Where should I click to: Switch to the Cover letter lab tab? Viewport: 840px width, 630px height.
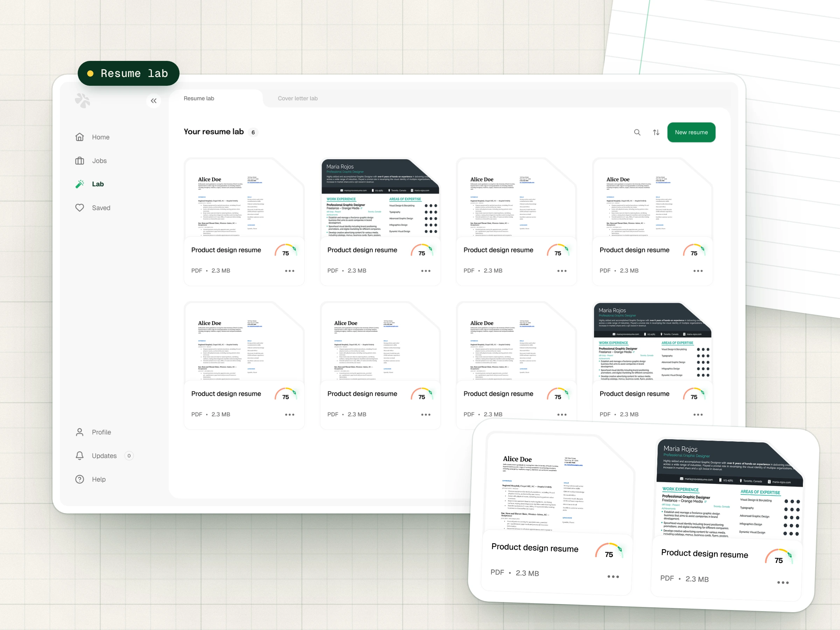298,98
